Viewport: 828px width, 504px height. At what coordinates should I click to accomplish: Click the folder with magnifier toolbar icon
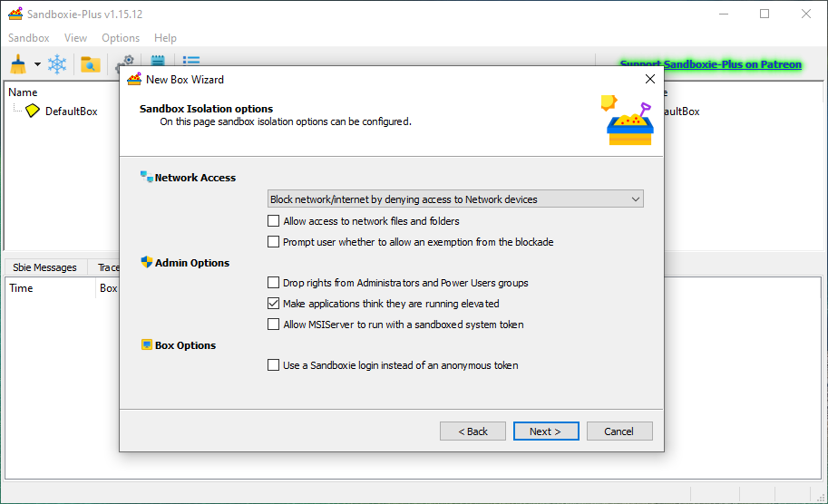[91, 64]
